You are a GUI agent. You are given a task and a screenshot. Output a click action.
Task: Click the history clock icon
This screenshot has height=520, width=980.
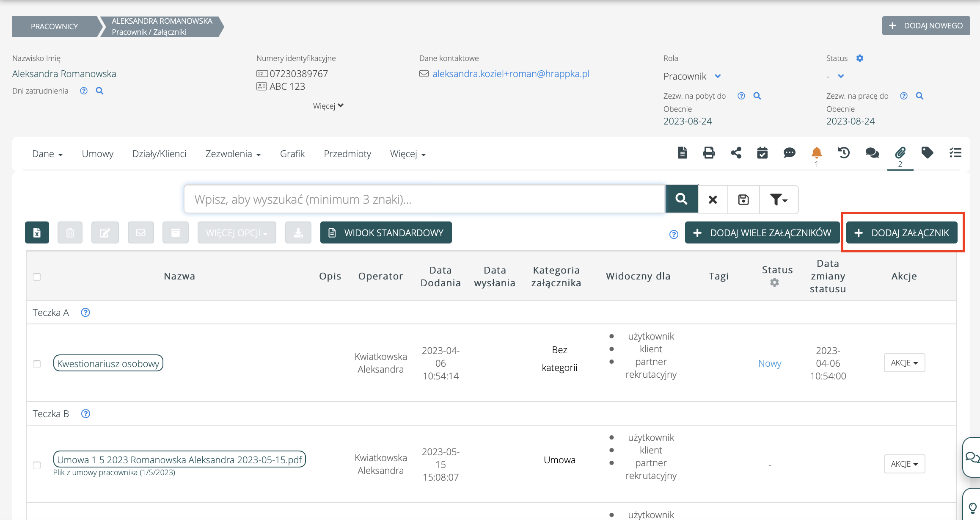pyautogui.click(x=844, y=153)
